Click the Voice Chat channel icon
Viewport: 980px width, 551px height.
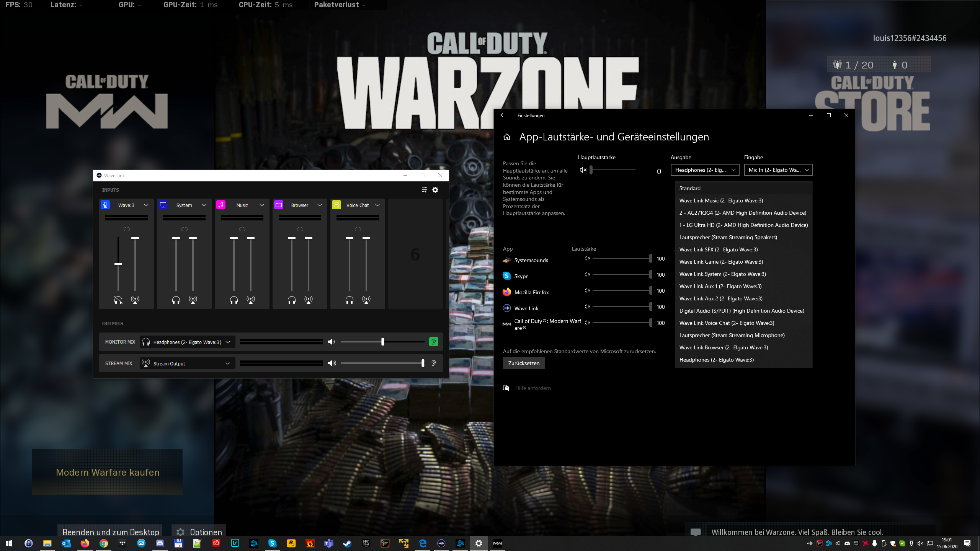(x=336, y=205)
